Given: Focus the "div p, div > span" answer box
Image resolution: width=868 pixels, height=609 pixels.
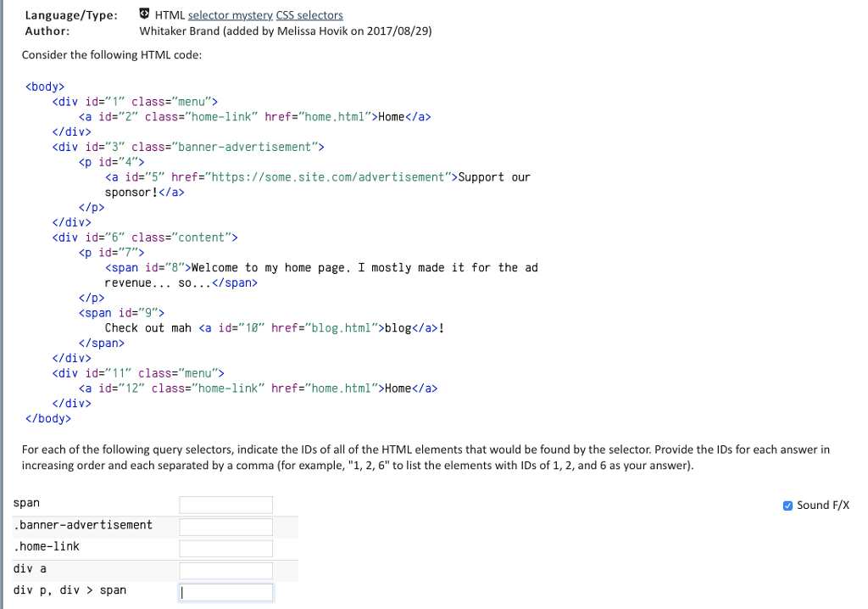Looking at the screenshot, I should [x=225, y=591].
